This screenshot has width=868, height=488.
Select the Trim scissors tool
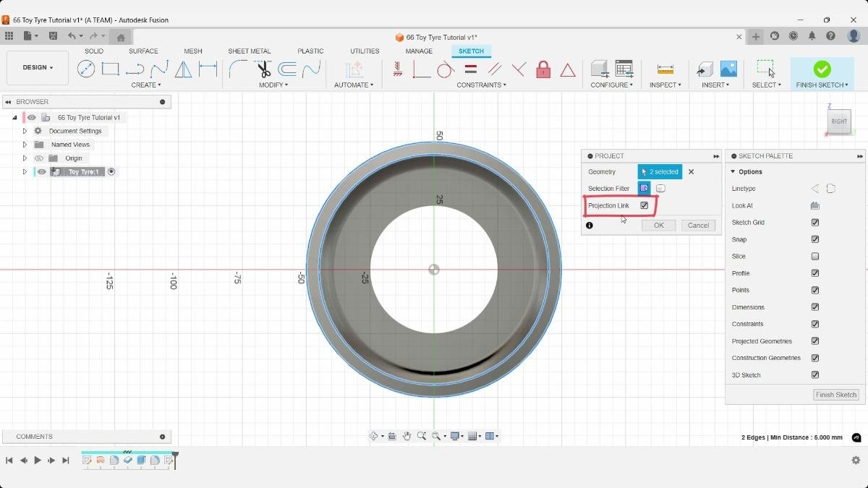(x=263, y=69)
